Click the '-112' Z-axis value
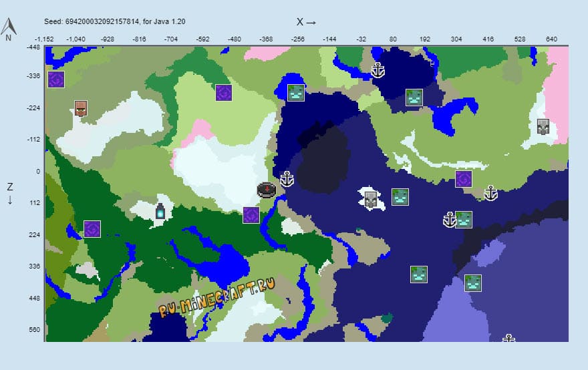This screenshot has width=588, height=370. pos(33,140)
